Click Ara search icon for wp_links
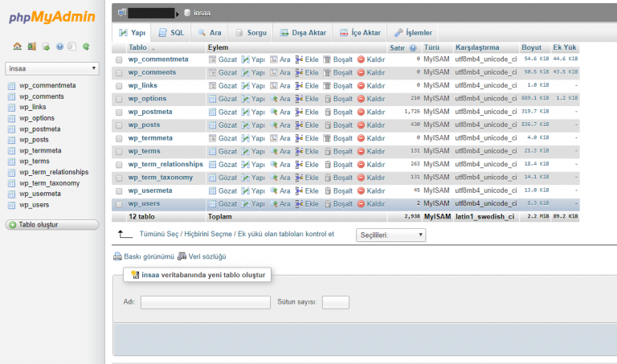Screen dimensions: 617x364 pos(274,86)
